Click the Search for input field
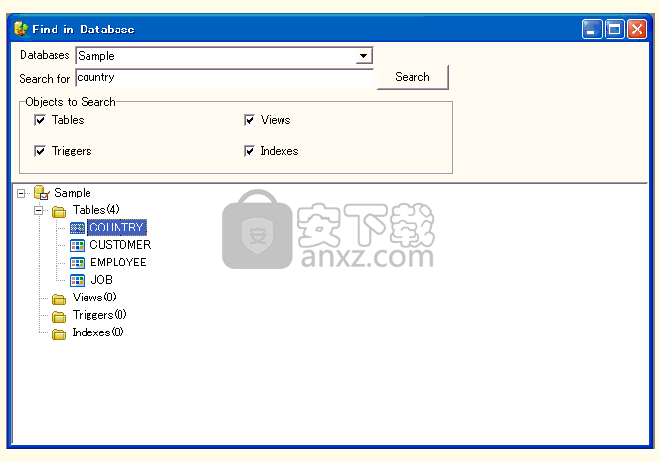The image size is (660, 462). (x=224, y=78)
